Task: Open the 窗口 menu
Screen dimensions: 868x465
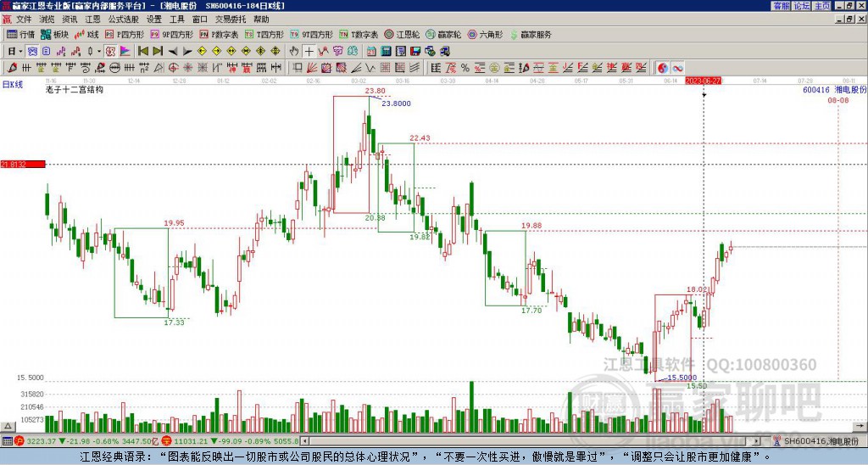Action: (200, 20)
